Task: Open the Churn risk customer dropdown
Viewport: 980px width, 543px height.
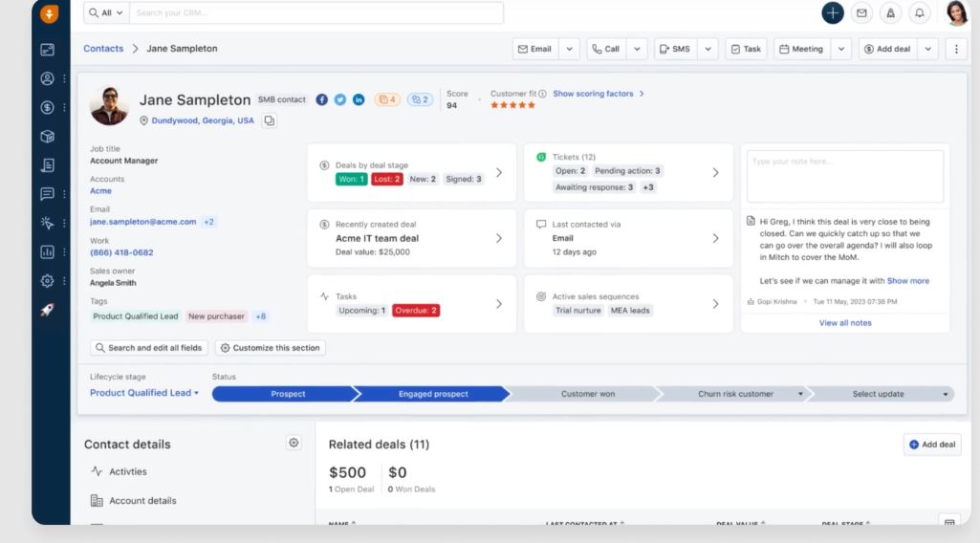Action: pos(800,394)
